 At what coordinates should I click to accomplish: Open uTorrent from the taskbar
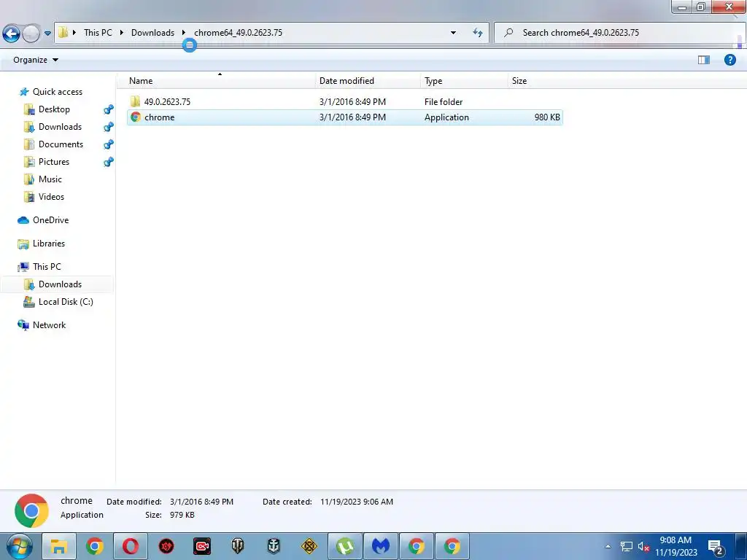[345, 546]
